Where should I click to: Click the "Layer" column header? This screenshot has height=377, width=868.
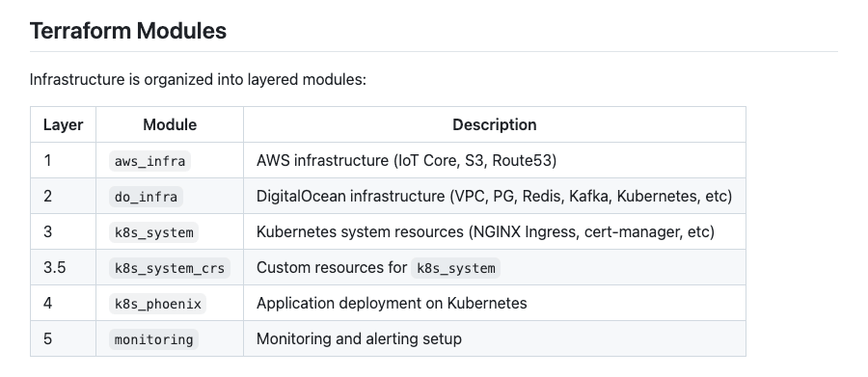coord(63,124)
